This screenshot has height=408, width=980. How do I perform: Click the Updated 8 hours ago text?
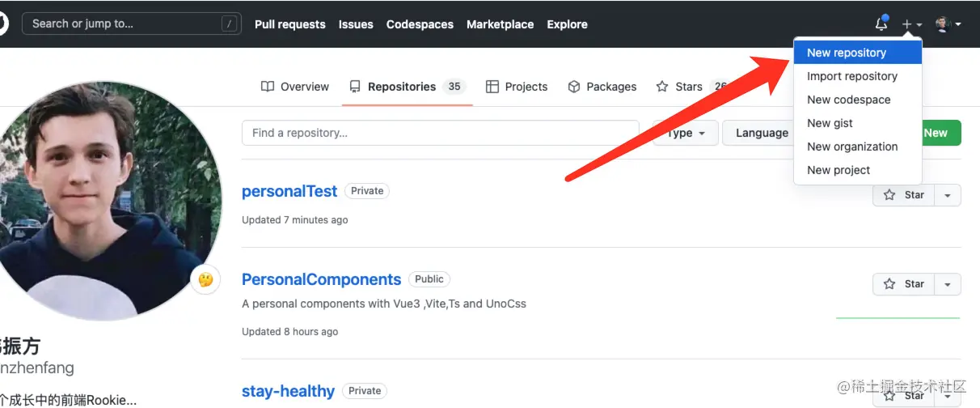[290, 332]
